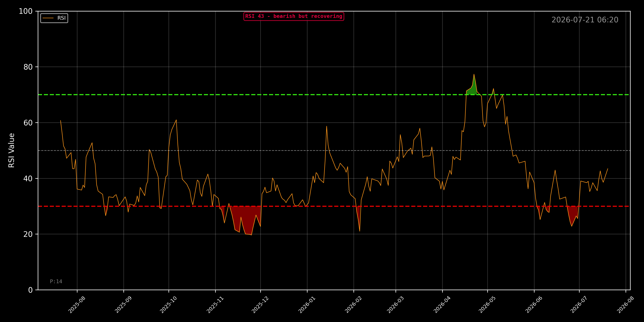Click the y-axis tick label 20
The width and height of the screenshot is (644, 322).
[x=28, y=234]
